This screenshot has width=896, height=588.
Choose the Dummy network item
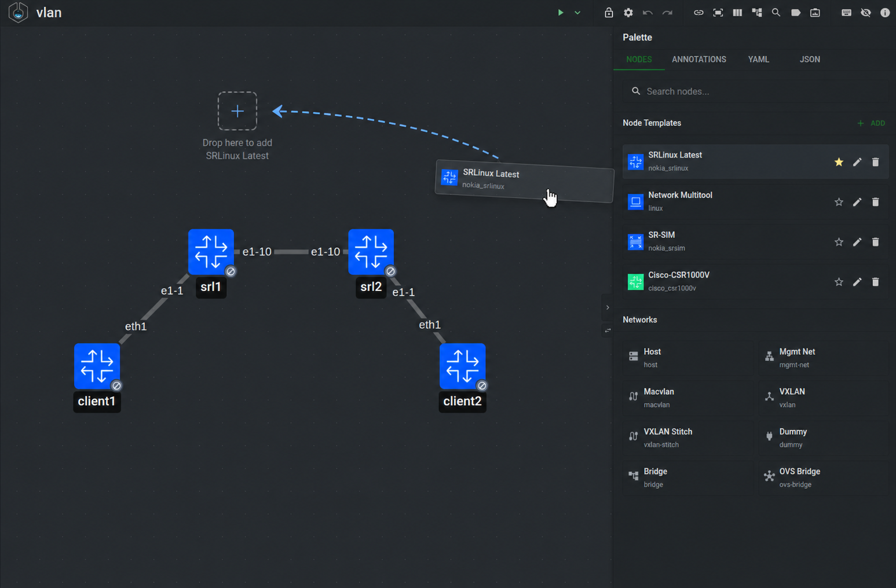point(823,438)
